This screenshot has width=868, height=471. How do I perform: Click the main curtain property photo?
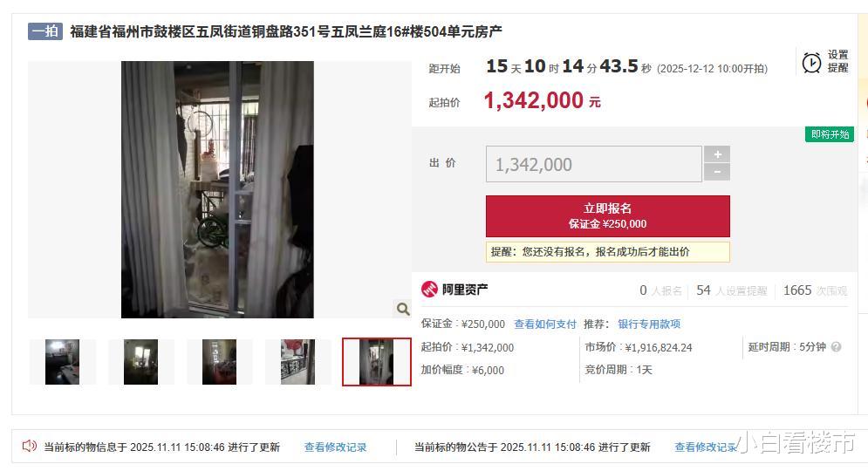(x=217, y=189)
